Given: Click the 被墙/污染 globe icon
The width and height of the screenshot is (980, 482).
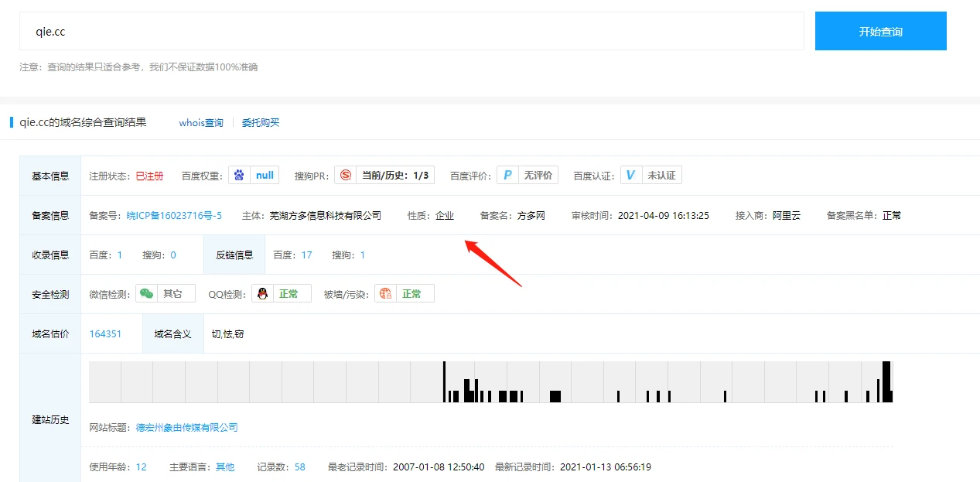Looking at the screenshot, I should pos(385,294).
